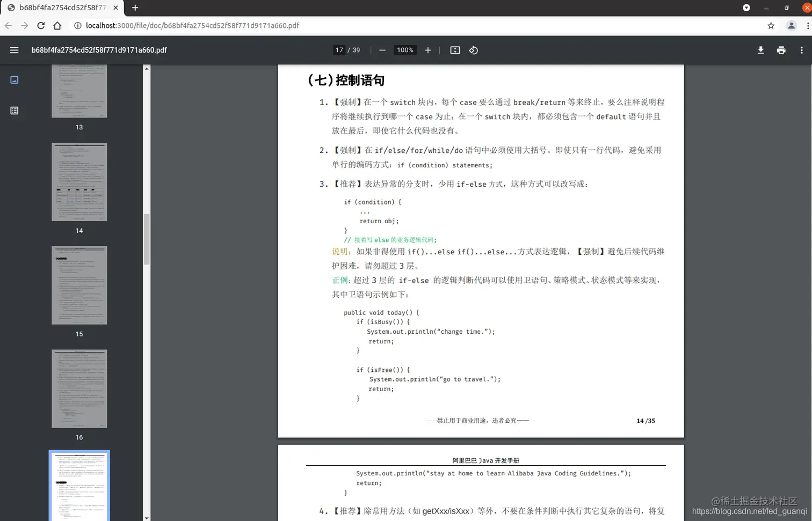
Task: Select the page 15 thumbnail
Action: [x=79, y=285]
